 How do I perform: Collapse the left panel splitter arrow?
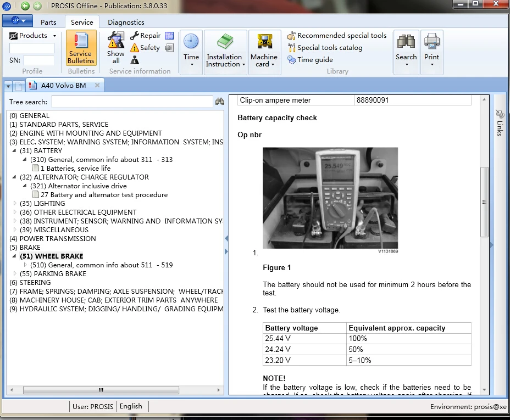coord(226,238)
